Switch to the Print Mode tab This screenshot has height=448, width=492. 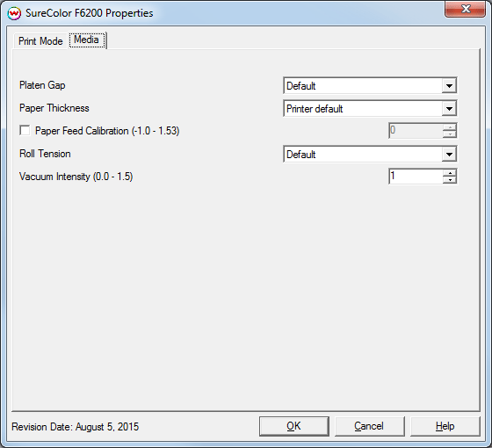click(40, 41)
